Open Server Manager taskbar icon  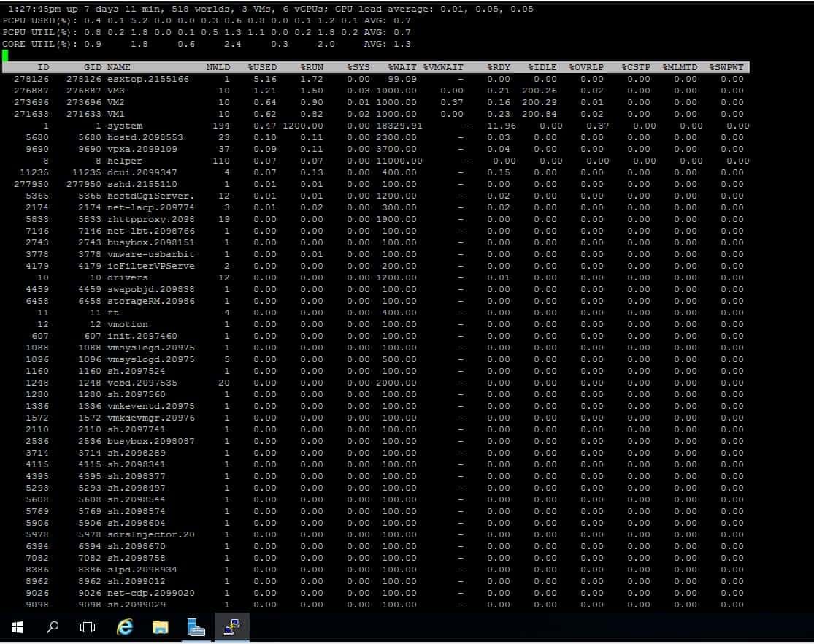pos(196,627)
